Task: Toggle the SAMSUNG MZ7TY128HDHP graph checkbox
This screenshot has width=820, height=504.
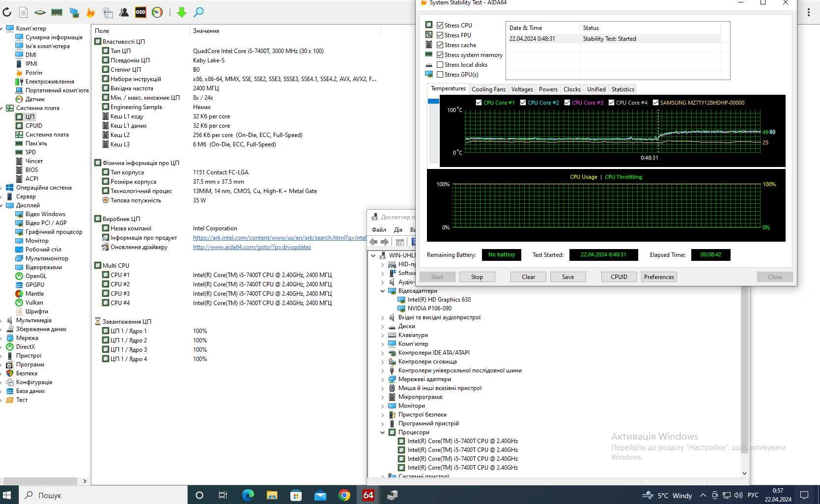Action: 655,103
